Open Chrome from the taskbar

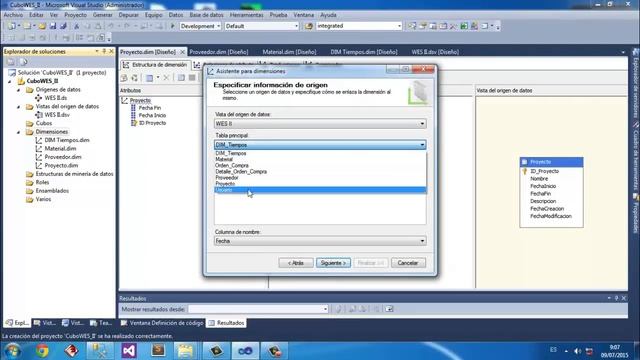(x=42, y=351)
